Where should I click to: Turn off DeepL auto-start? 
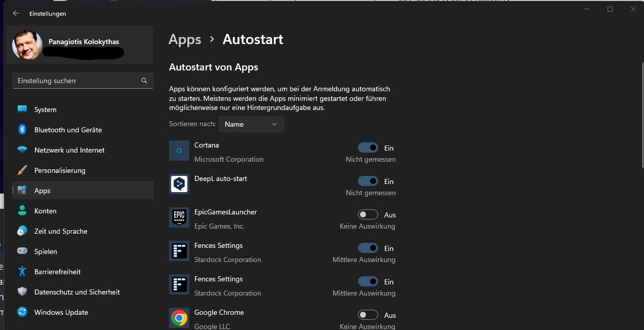click(x=368, y=181)
